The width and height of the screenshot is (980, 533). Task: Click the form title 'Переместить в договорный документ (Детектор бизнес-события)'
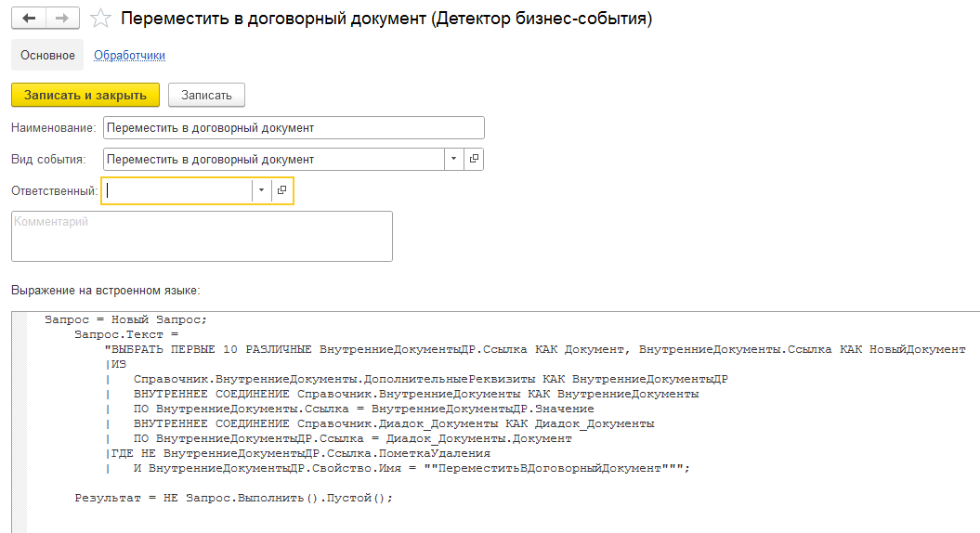[386, 19]
